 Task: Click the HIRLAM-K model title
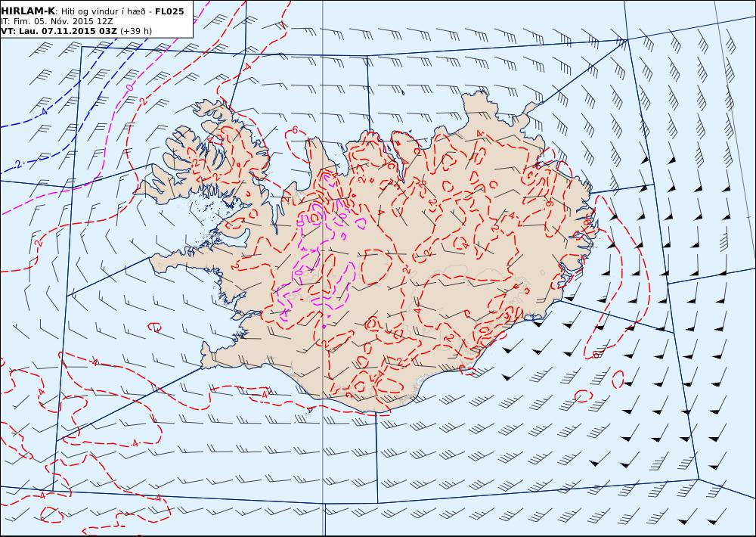point(28,11)
